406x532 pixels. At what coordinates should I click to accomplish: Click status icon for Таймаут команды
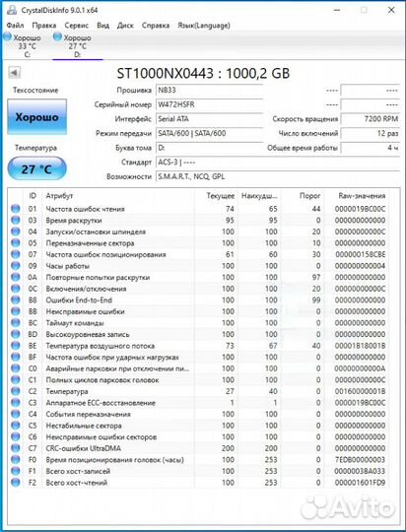pyautogui.click(x=16, y=323)
